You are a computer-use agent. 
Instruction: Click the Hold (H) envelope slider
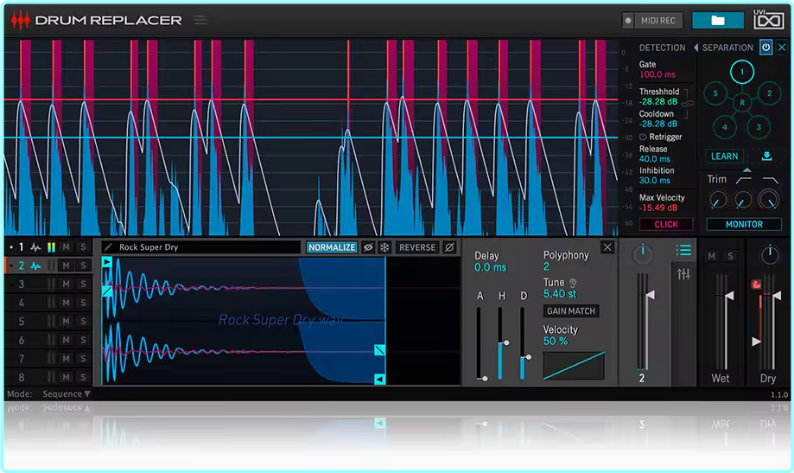pyautogui.click(x=500, y=345)
